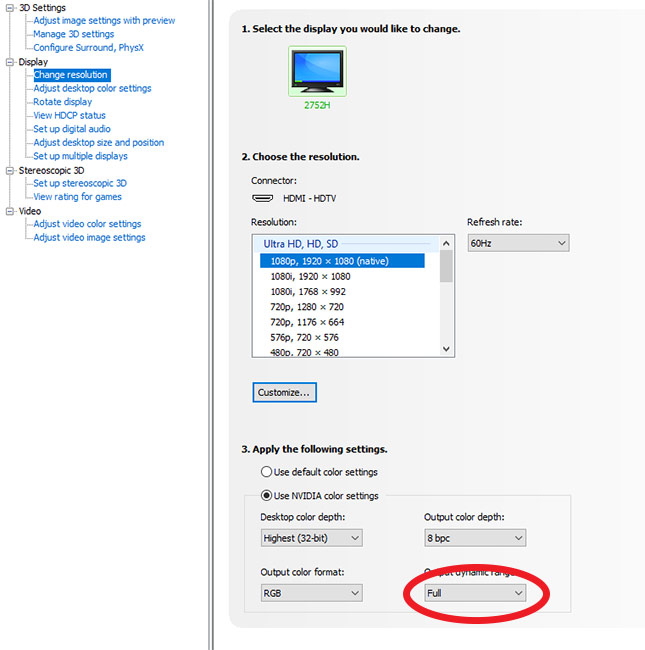Image resolution: width=645 pixels, height=650 pixels.
Task: Open View rating for games page
Action: 78,197
